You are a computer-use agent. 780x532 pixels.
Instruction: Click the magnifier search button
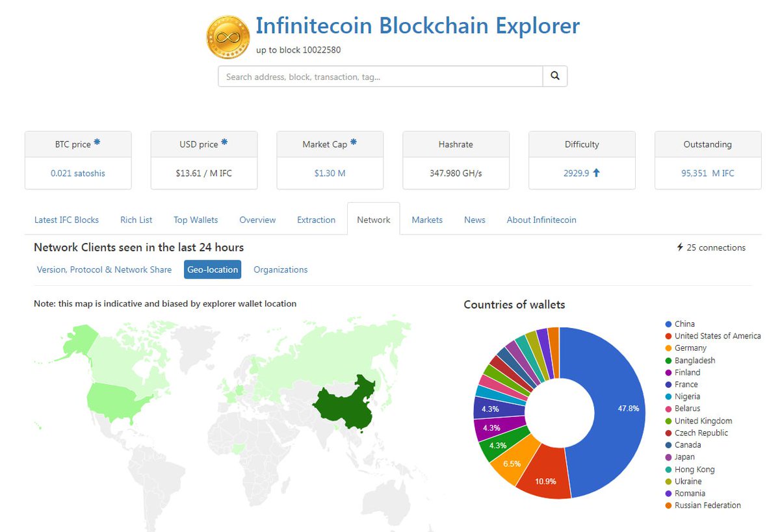[x=555, y=76]
